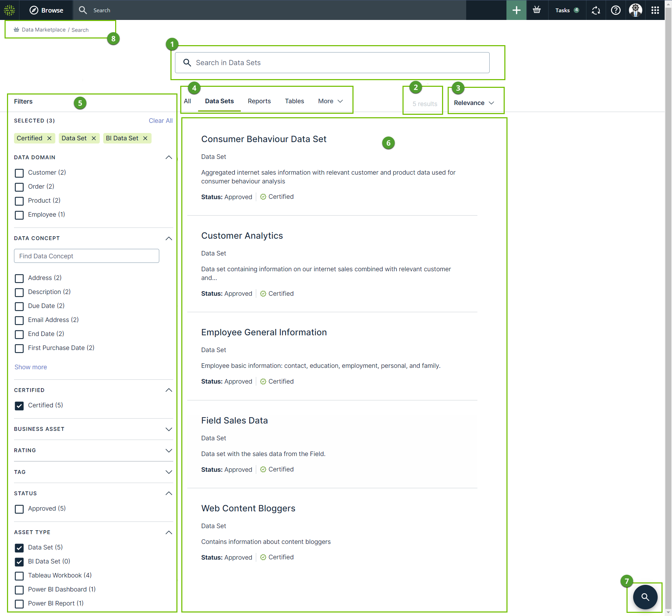
Task: Click the green plus create button
Action: point(516,10)
